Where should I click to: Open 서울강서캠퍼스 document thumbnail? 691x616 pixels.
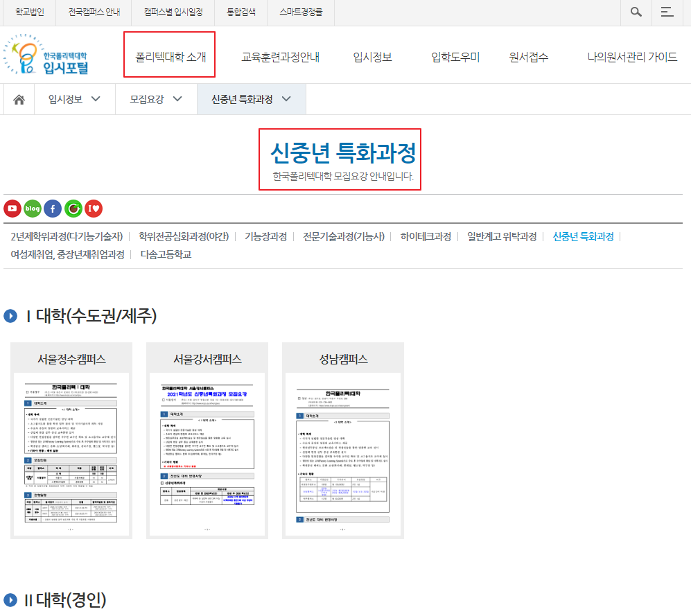click(x=207, y=455)
